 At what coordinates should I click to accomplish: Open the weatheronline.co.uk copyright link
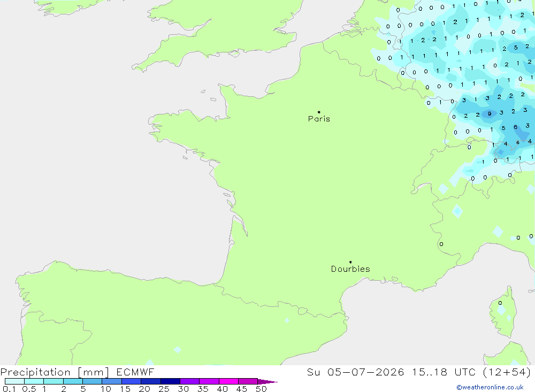490,387
